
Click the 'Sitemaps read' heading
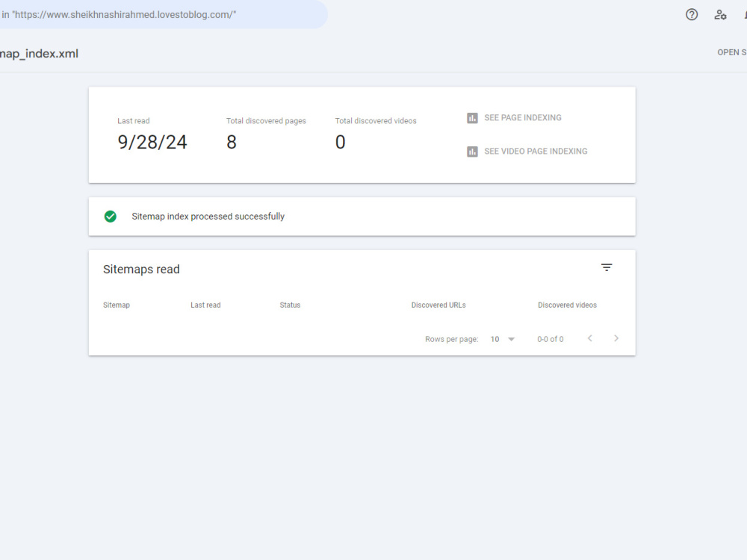141,270
